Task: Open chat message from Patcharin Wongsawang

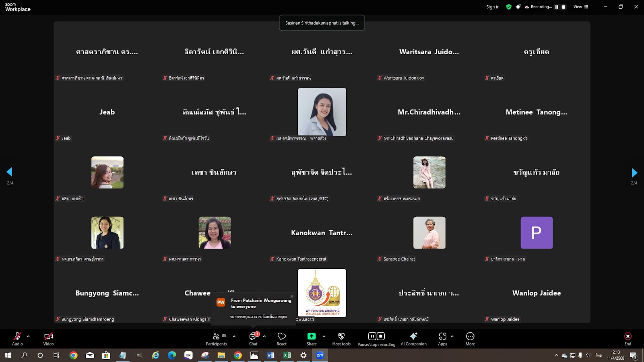Action: 253,309
